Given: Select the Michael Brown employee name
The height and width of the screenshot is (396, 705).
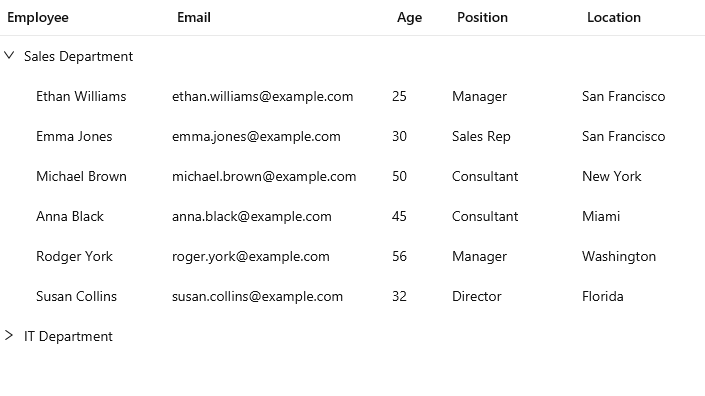Looking at the screenshot, I should [x=81, y=176].
